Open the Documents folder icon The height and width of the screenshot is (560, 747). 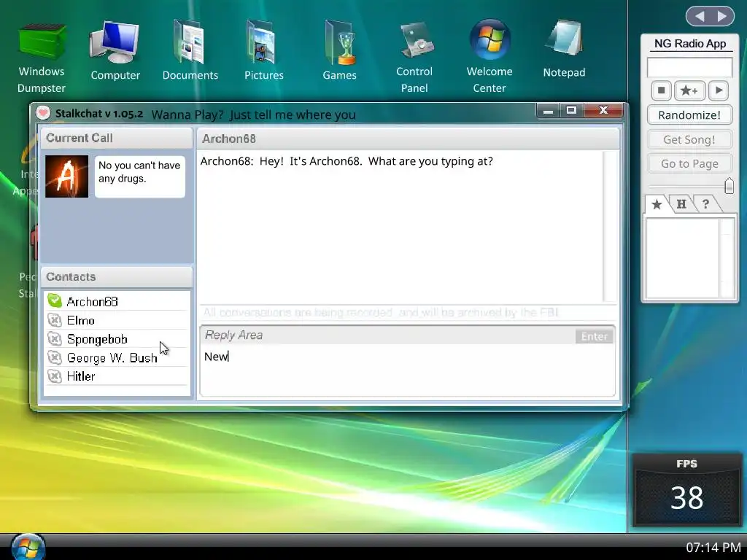[x=190, y=51]
